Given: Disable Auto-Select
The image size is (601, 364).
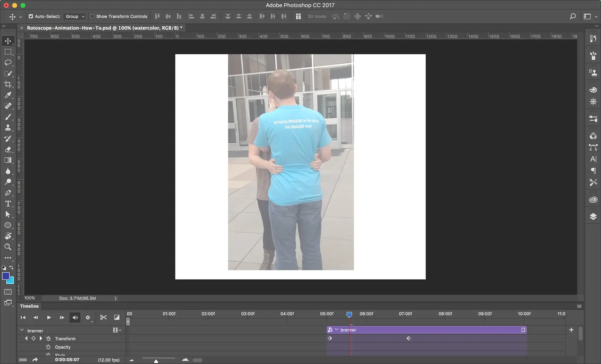Looking at the screenshot, I should pos(31,16).
